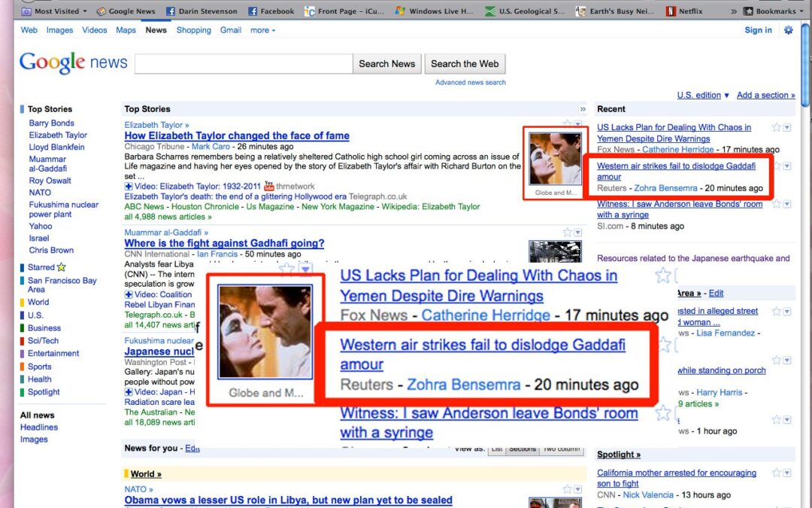Open the Windows Live bookmark
Viewport: 812px width, 508px height.
[434, 11]
